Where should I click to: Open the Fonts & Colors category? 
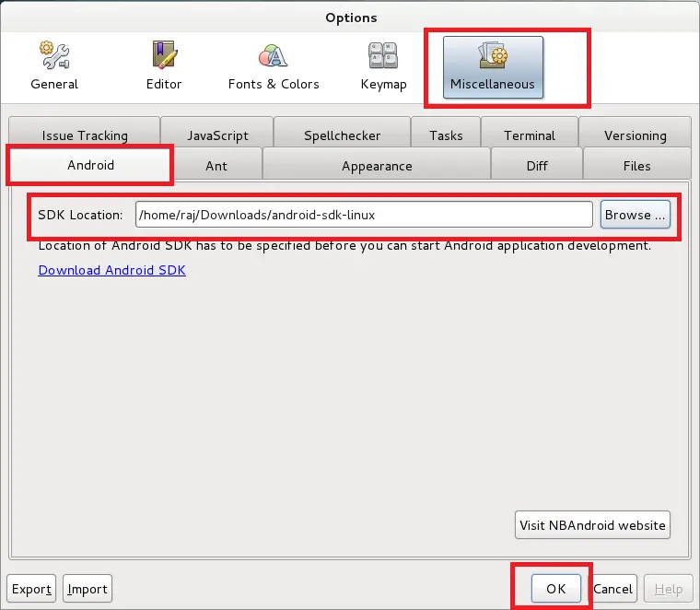(274, 66)
